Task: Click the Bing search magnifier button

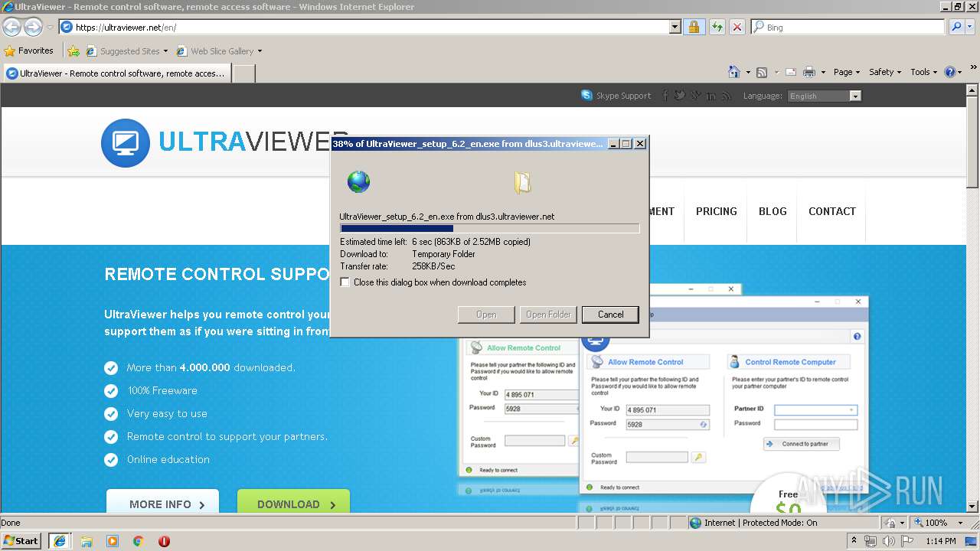Action: tap(955, 27)
